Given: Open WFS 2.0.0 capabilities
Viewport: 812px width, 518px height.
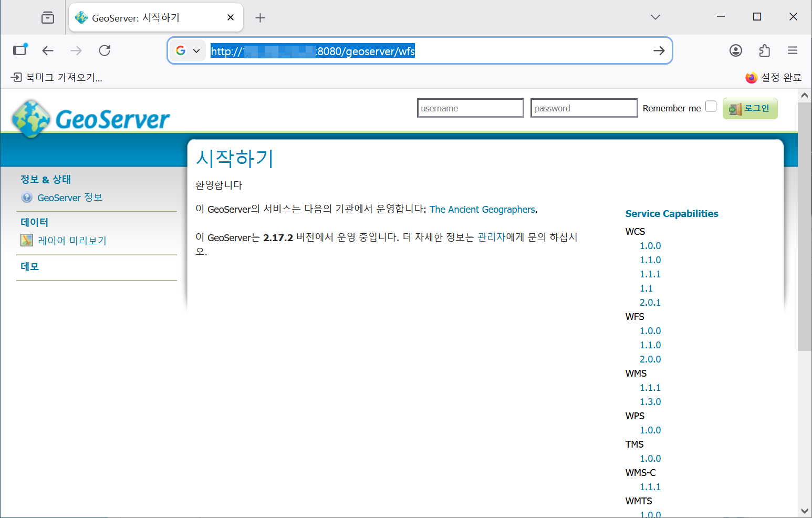Looking at the screenshot, I should 650,359.
